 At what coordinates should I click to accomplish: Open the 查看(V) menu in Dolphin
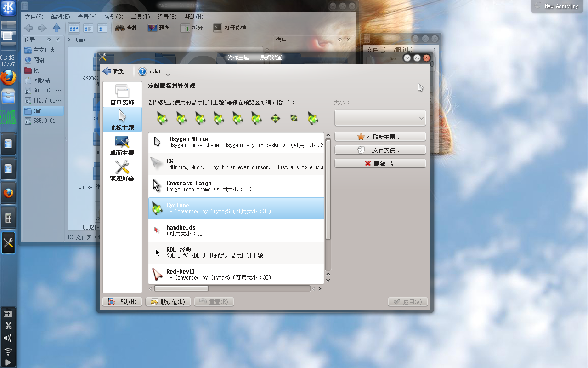click(87, 17)
